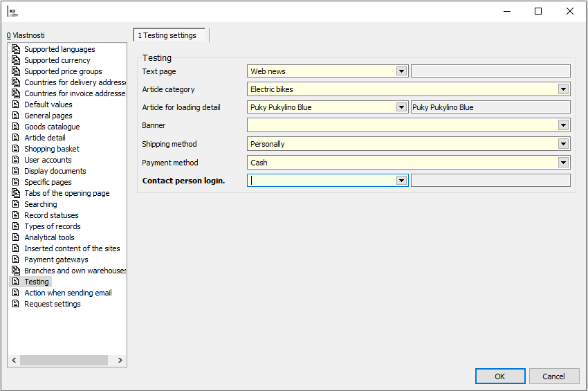The width and height of the screenshot is (588, 391).
Task: Click the document icon beside Supported languages
Action: (x=16, y=49)
